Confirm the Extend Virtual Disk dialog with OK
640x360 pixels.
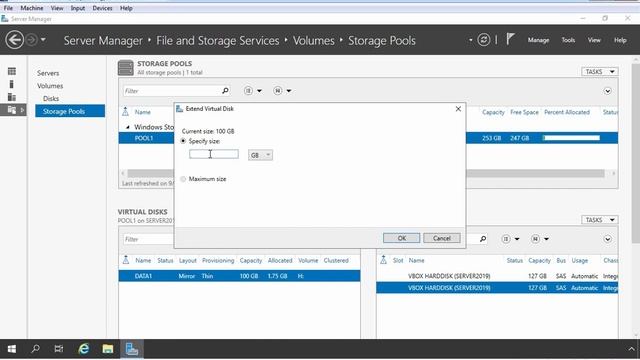coord(401,238)
